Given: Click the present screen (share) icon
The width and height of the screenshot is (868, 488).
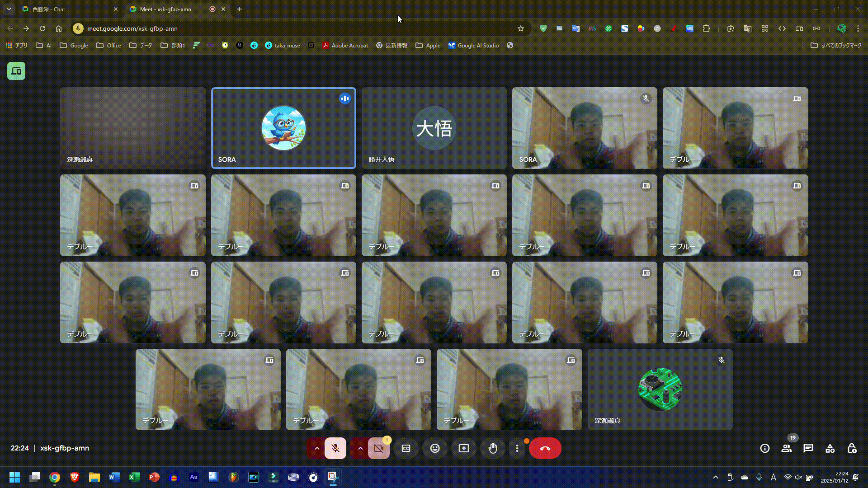Looking at the screenshot, I should pyautogui.click(x=464, y=448).
